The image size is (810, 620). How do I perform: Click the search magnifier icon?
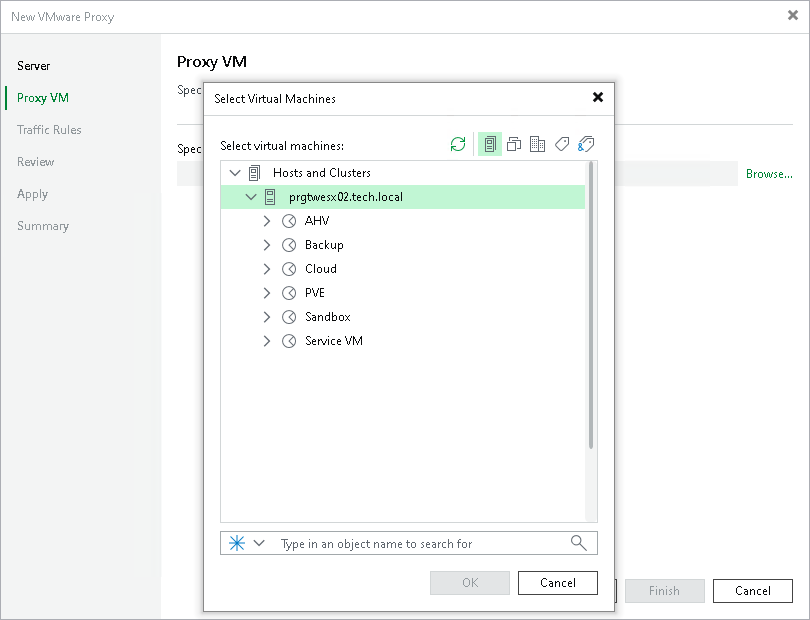tap(578, 542)
